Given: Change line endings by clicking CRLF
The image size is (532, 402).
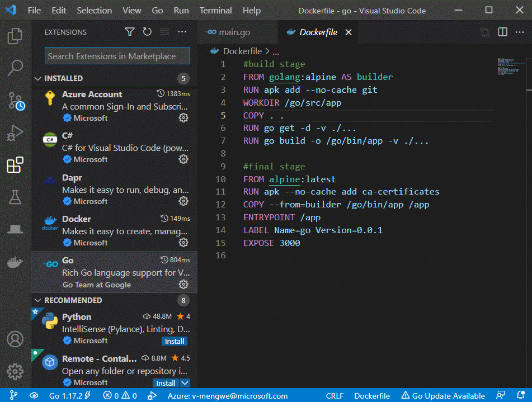Looking at the screenshot, I should tap(333, 395).
